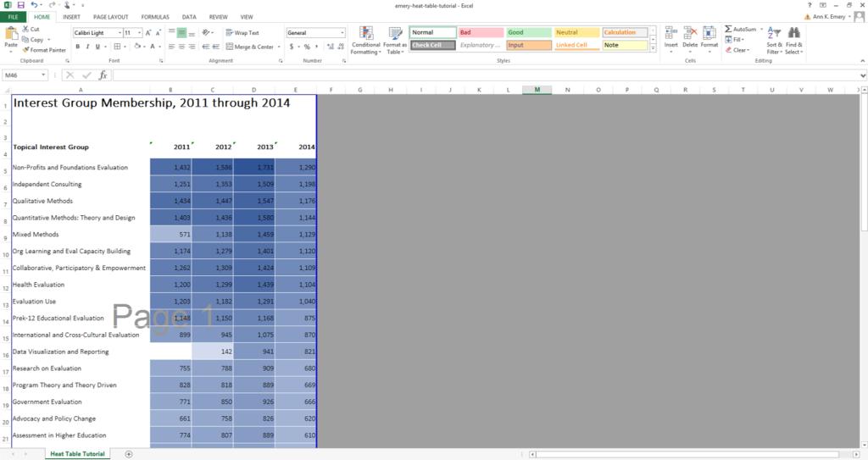Apply Accounting dollar number format
Viewport: 868px width, 460px height.
point(292,47)
